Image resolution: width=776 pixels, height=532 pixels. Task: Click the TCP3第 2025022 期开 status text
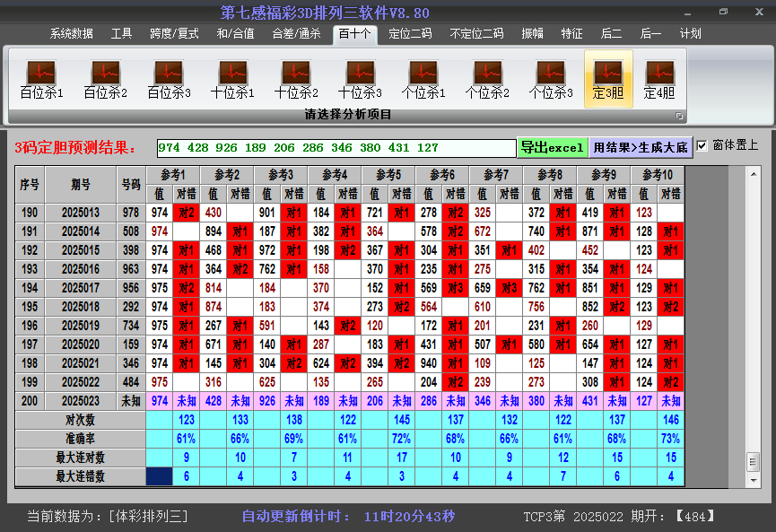619,517
